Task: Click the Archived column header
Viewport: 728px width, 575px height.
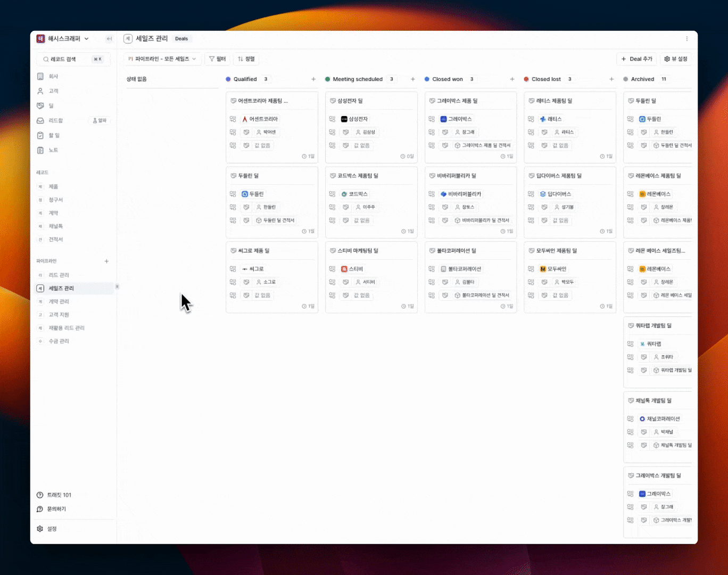Action: (642, 79)
